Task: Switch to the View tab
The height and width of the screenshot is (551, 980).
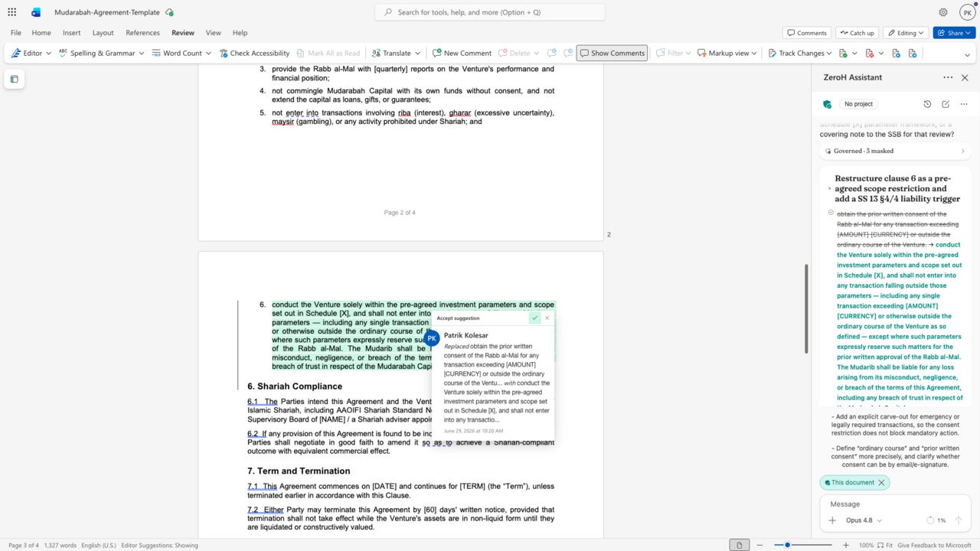Action: [x=214, y=33]
